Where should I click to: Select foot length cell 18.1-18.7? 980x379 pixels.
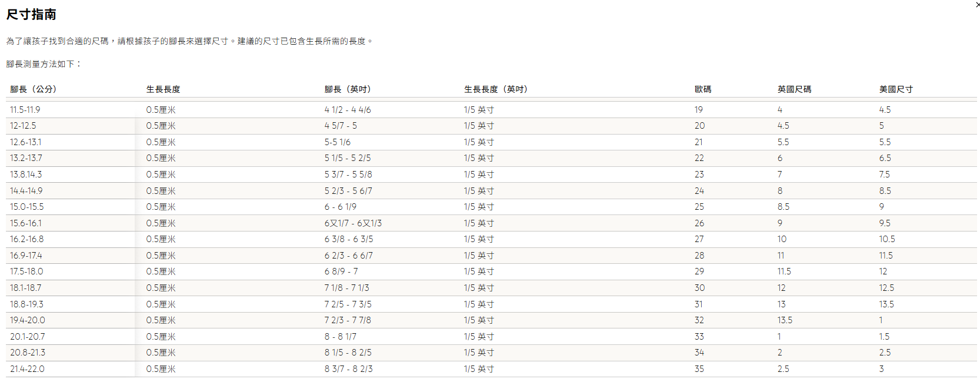[x=25, y=288]
